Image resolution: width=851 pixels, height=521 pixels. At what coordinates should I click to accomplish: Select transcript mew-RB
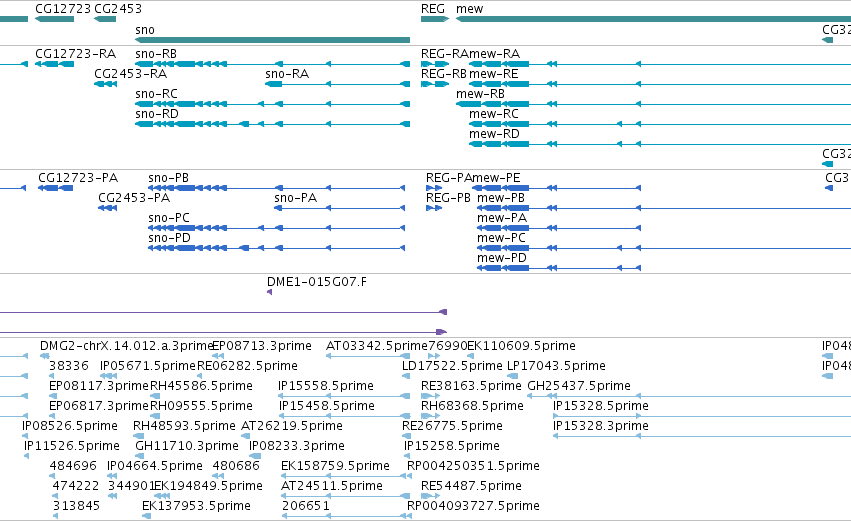[x=653, y=104]
